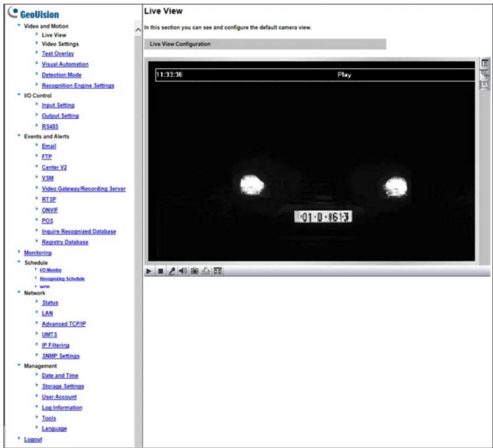Enable the microphone talk-back icon
This screenshot has width=493, height=448.
pos(171,271)
